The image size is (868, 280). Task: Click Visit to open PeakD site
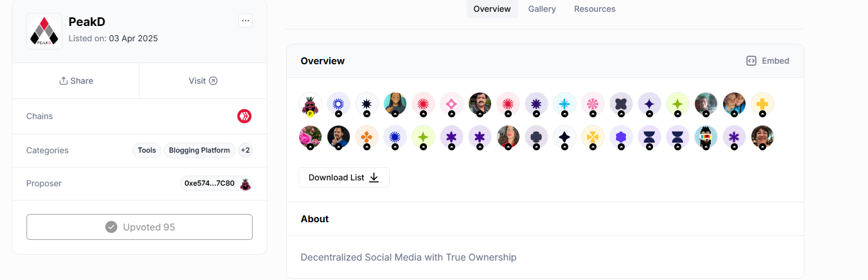pos(203,81)
